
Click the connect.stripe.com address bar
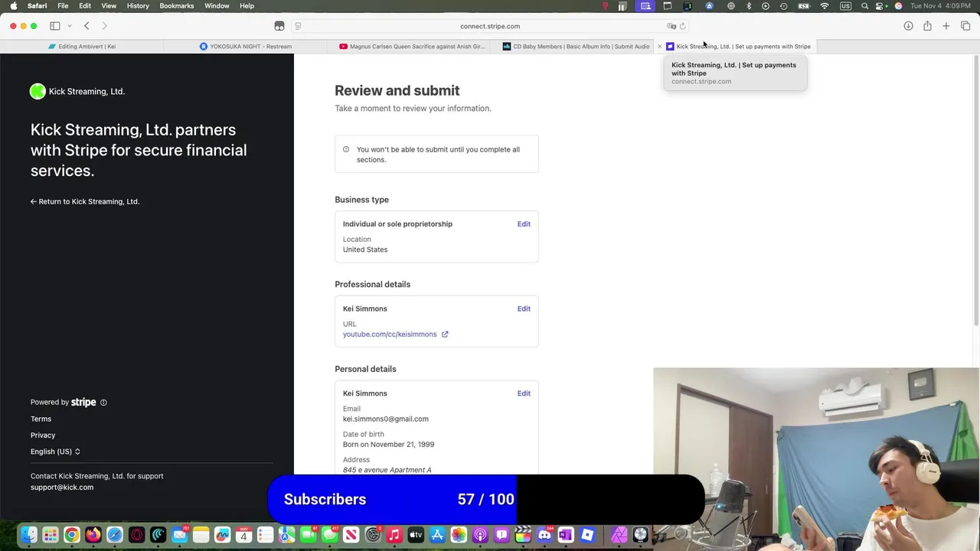(490, 26)
